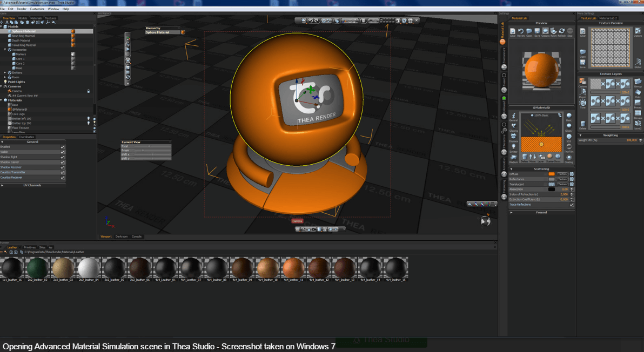Screen dimensions: 644x352
Task: Click the Coating material icon in Material Lab
Action: pos(569,158)
